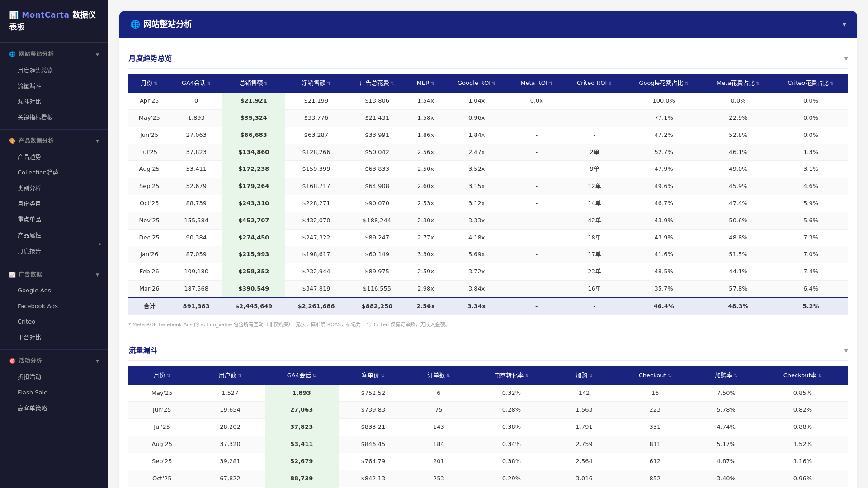Viewport: 868px width, 488px height.
Task: Sort funnel table by Checkout率 column
Action: pos(802,375)
